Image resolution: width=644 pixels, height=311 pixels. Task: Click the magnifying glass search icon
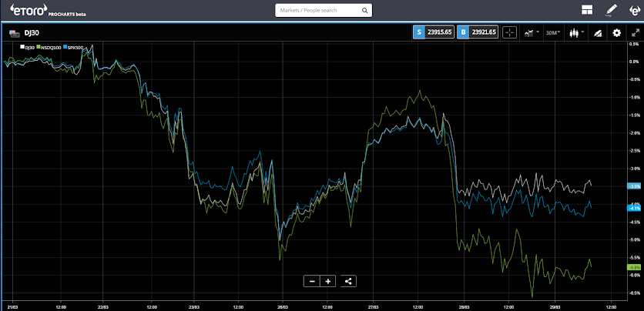coord(364,11)
